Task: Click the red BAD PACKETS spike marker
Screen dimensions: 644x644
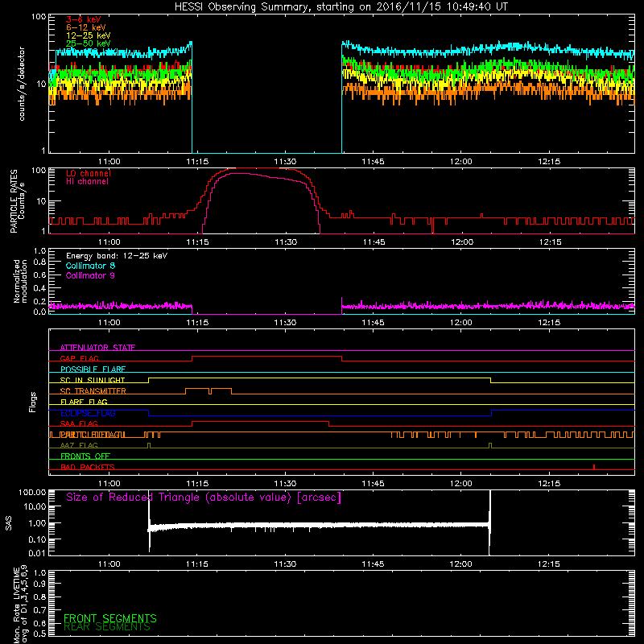Action: pyautogui.click(x=594, y=467)
